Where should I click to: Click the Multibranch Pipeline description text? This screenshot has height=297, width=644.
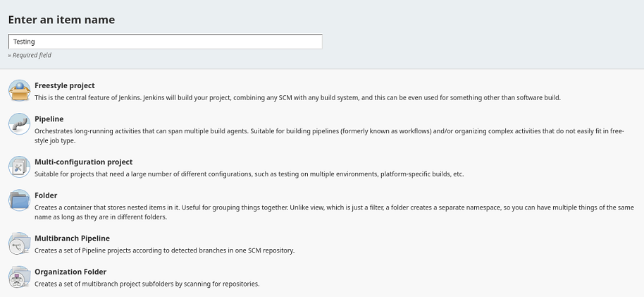pos(174,250)
